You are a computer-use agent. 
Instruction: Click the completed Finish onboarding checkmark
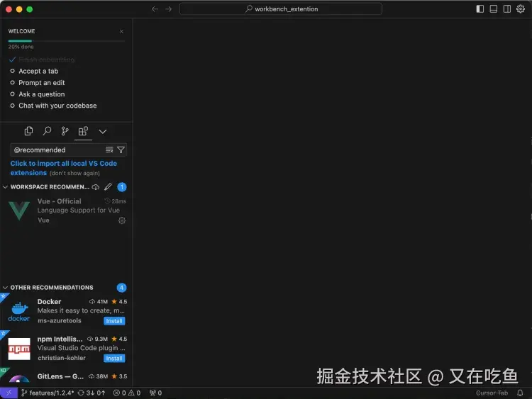coord(12,60)
